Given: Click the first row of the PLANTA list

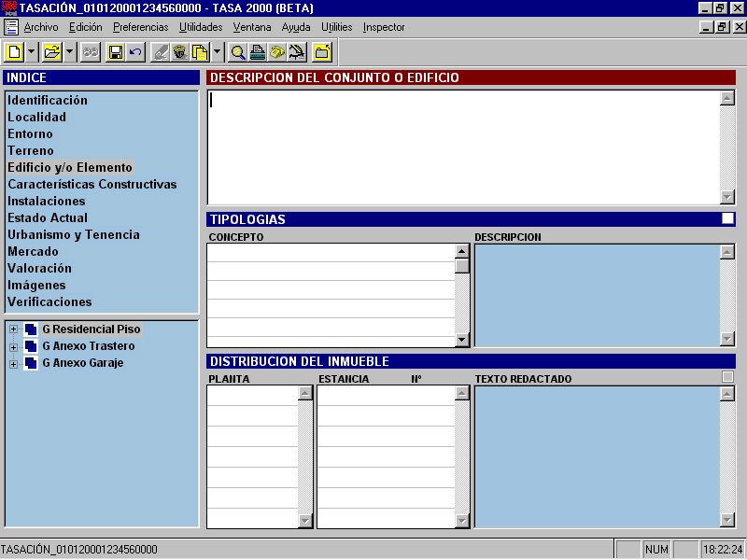Looking at the screenshot, I should (x=253, y=396).
